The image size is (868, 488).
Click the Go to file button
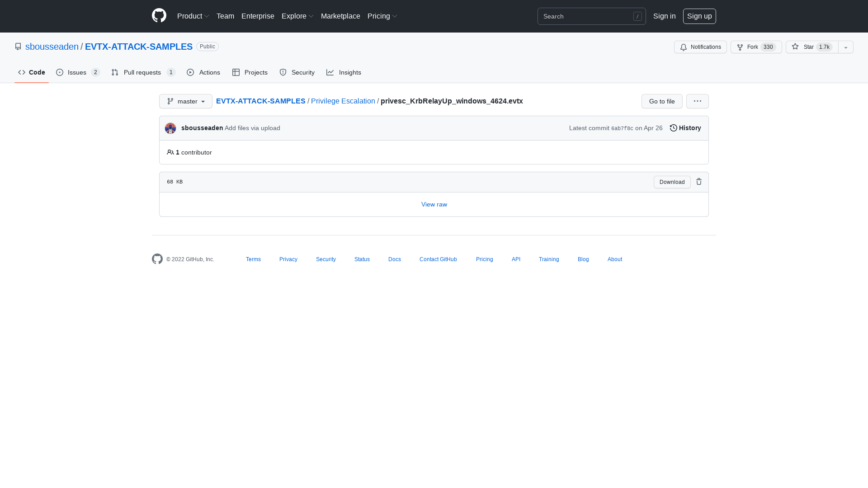[662, 101]
